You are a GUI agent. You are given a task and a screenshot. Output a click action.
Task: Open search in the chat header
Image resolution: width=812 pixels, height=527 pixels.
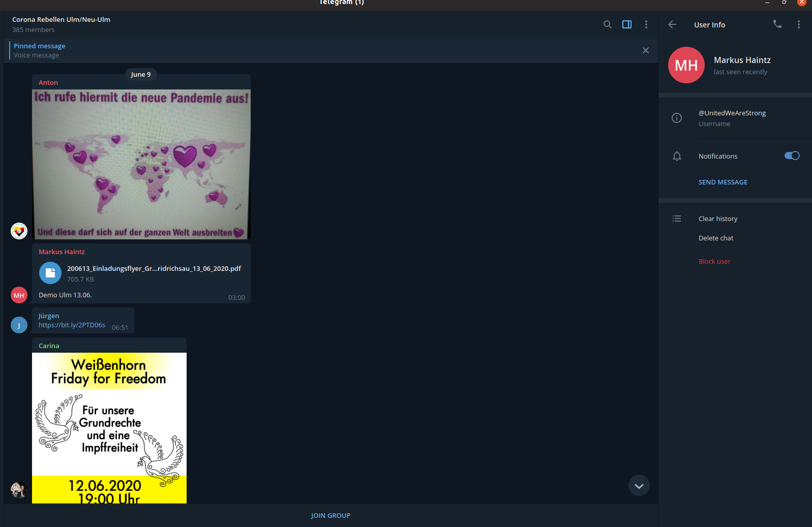(x=607, y=24)
